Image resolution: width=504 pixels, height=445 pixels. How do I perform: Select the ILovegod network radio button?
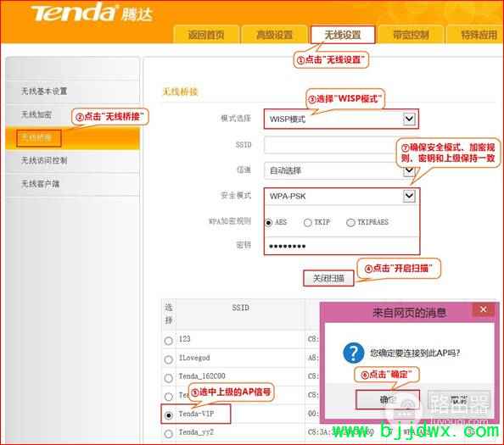[169, 359]
